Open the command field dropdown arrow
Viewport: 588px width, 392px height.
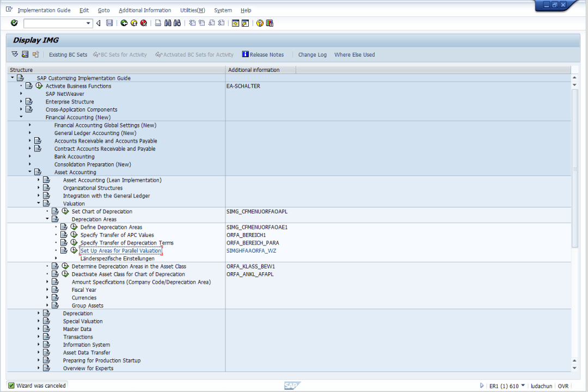click(89, 23)
